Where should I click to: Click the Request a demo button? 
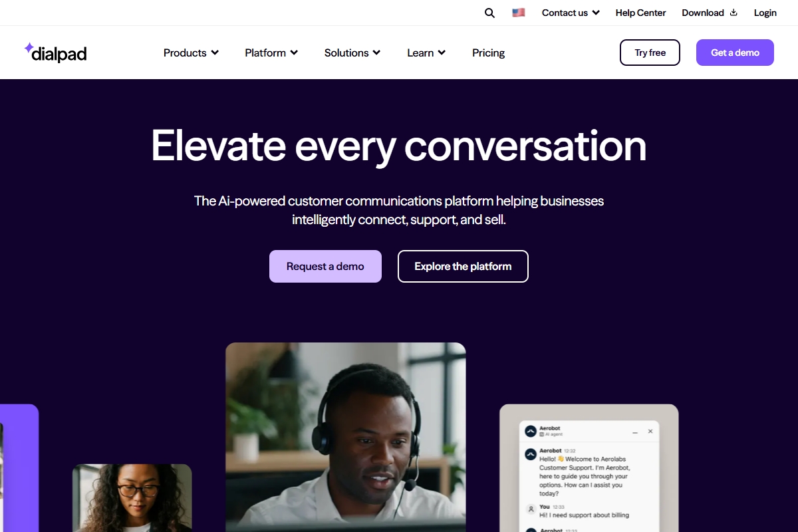325,266
